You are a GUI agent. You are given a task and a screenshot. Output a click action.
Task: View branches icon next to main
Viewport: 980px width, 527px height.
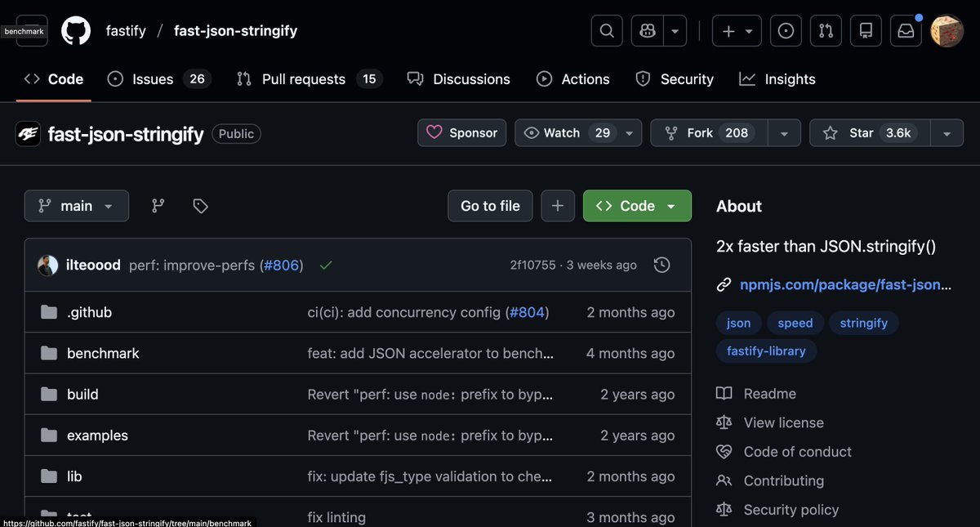158,206
